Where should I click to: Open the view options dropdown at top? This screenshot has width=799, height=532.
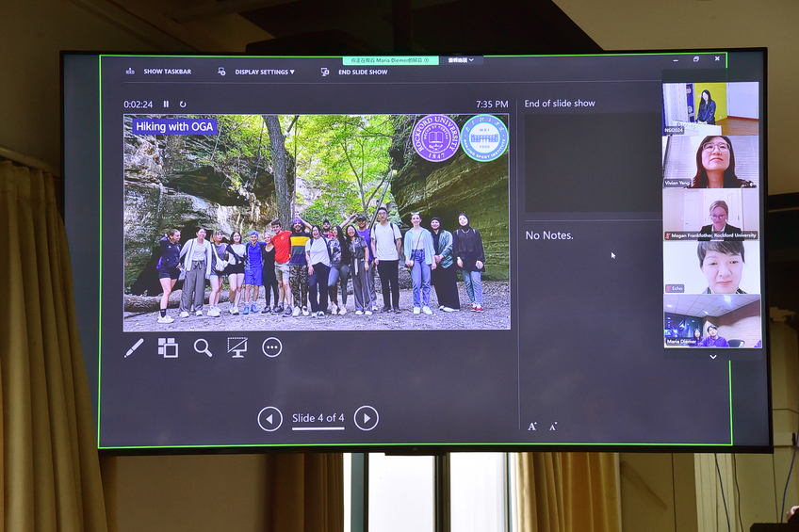[464, 60]
